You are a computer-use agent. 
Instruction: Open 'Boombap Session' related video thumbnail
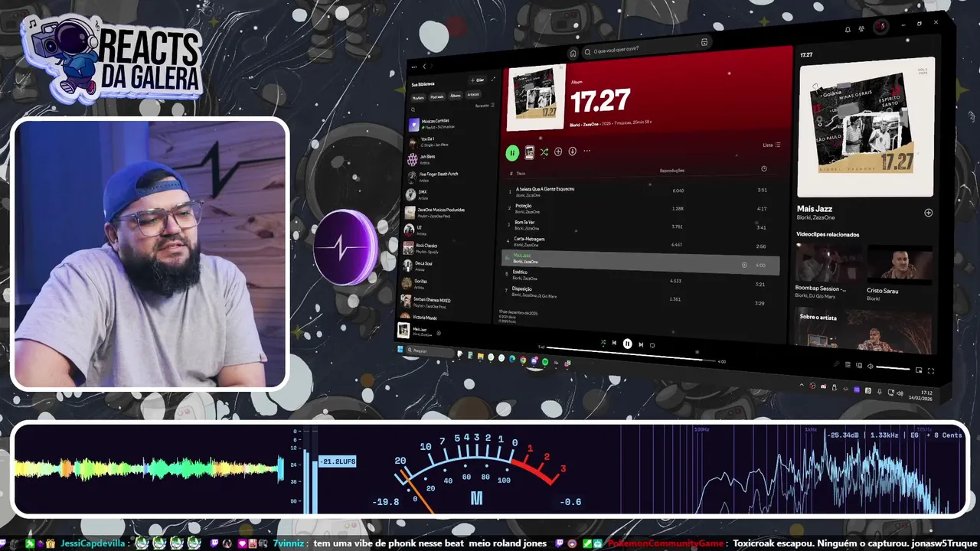828,263
